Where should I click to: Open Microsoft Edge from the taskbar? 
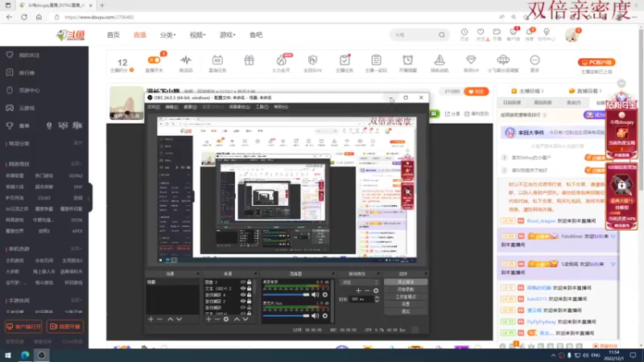point(25,355)
